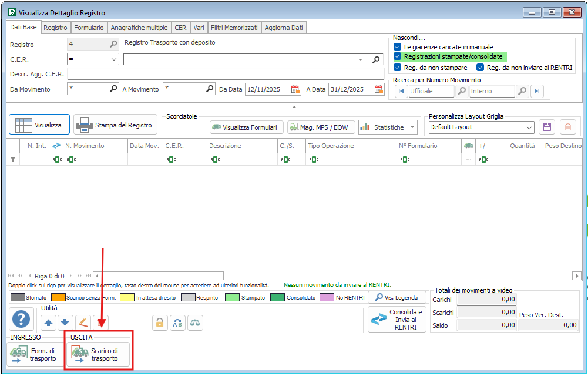Image resolution: width=588 pixels, height=376 pixels.
Task: Open the Statistiche dropdown arrow
Action: [x=414, y=127]
